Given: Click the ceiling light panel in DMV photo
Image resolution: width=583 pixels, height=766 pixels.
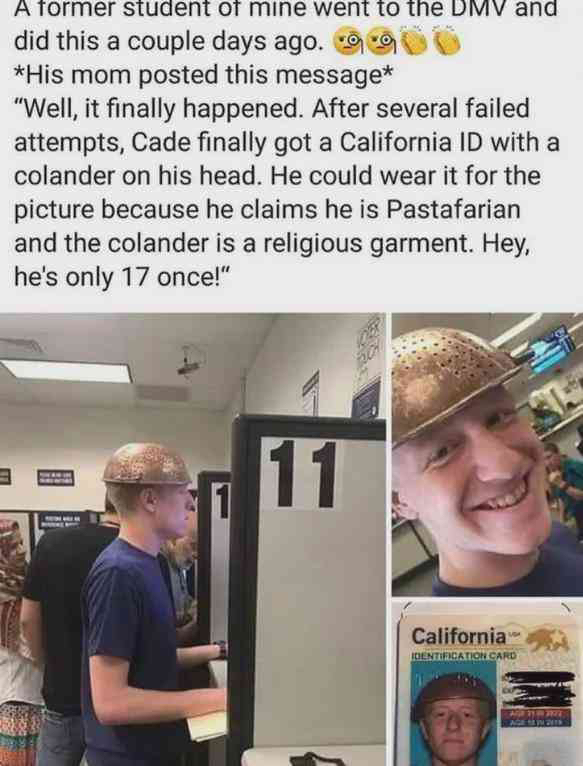Looking at the screenshot, I should click(x=66, y=371).
